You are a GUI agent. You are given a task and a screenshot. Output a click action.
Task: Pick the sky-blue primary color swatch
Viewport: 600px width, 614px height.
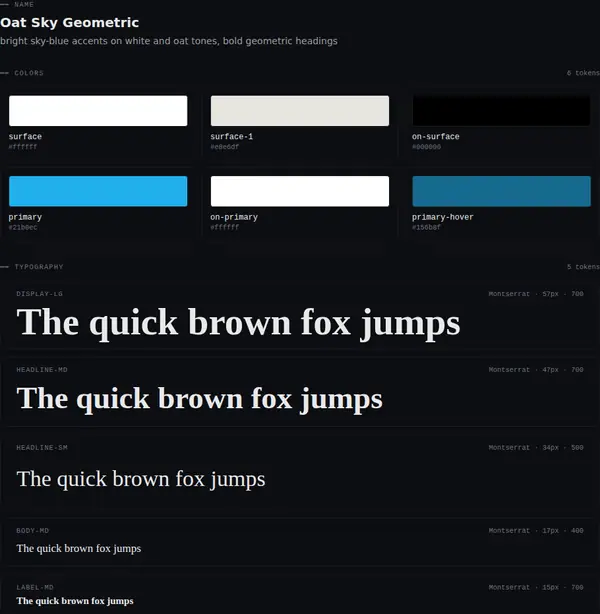98,191
